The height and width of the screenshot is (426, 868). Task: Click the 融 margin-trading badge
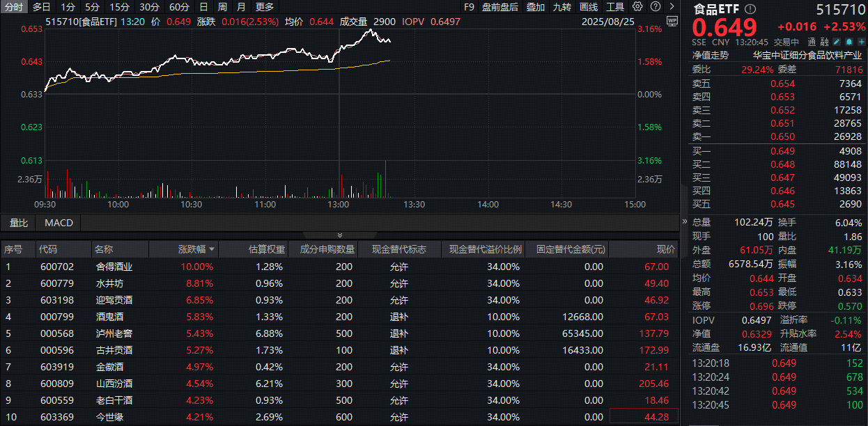point(826,42)
